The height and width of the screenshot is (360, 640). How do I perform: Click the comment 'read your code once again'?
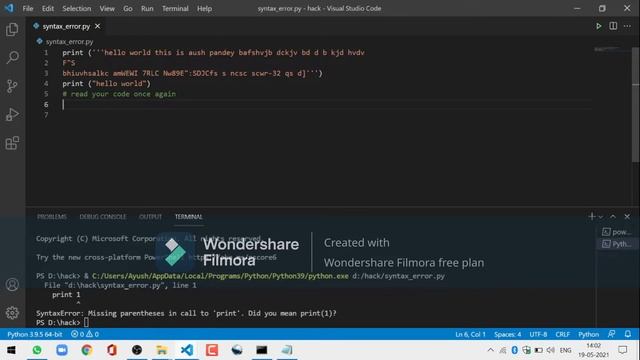coord(119,94)
